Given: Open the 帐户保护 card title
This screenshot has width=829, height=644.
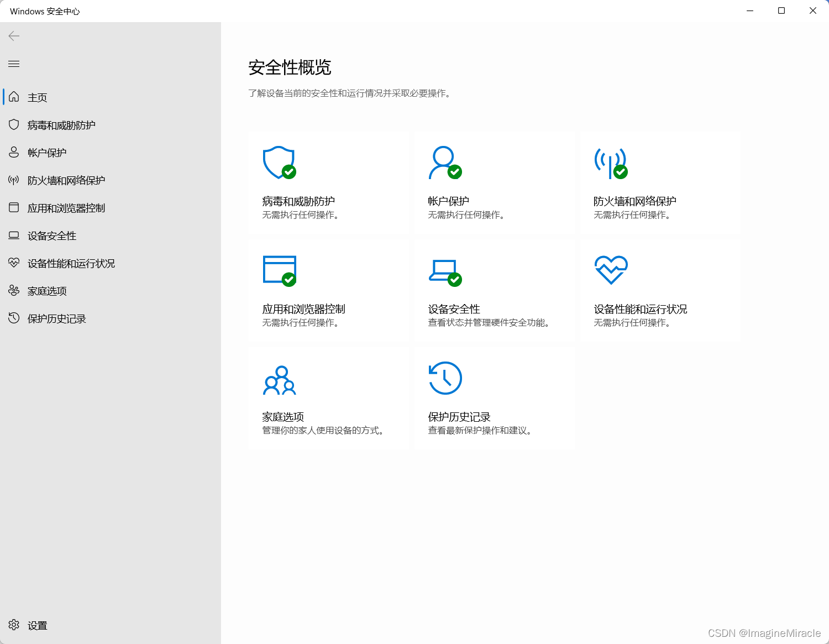Looking at the screenshot, I should pos(448,201).
